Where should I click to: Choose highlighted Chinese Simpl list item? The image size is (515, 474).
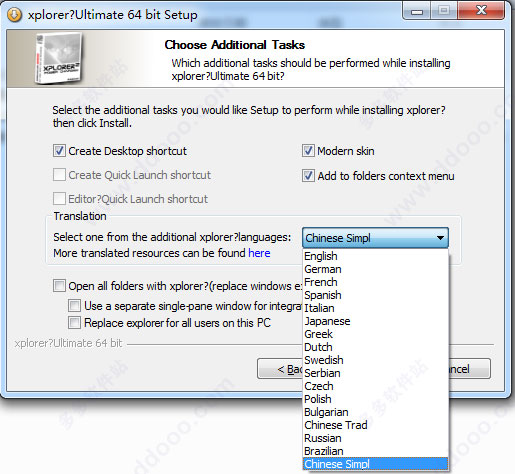point(375,464)
